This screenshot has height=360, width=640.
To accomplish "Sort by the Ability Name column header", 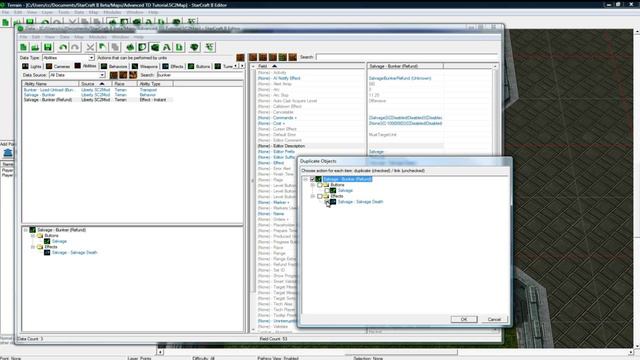I will (x=50, y=84).
